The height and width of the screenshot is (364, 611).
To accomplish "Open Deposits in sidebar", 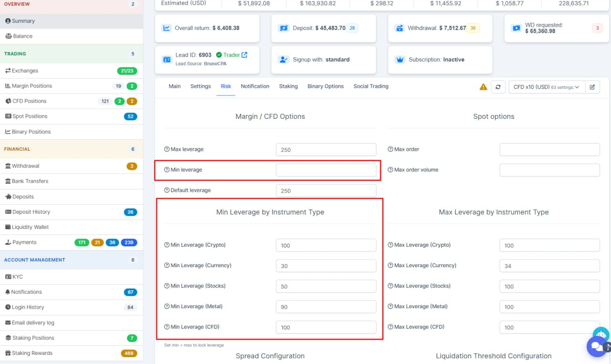I will tap(71, 197).
